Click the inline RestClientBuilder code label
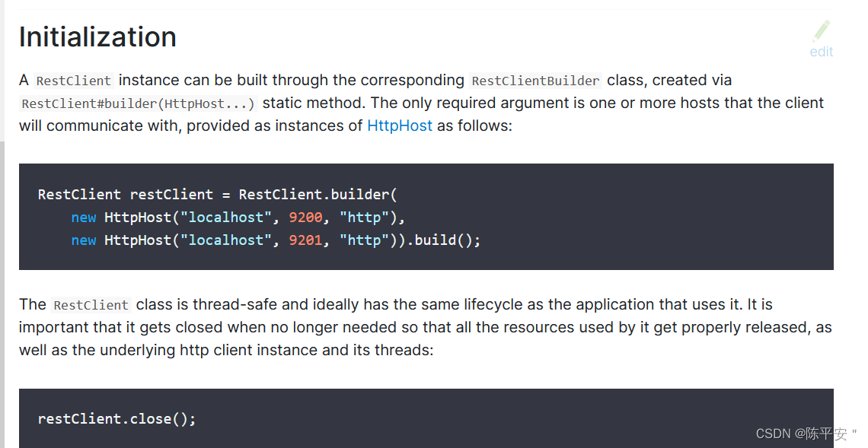This screenshot has height=448, width=868. (535, 81)
